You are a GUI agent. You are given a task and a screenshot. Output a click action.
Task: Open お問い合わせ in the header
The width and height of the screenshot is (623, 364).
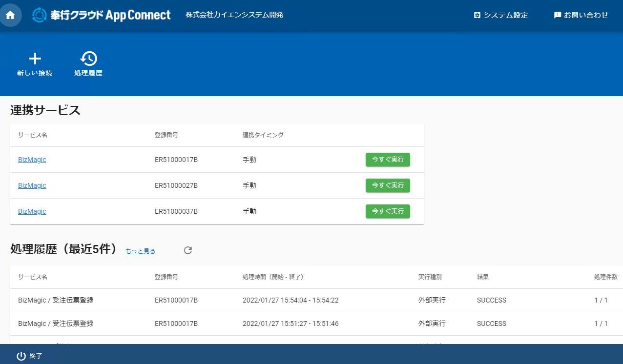click(581, 15)
